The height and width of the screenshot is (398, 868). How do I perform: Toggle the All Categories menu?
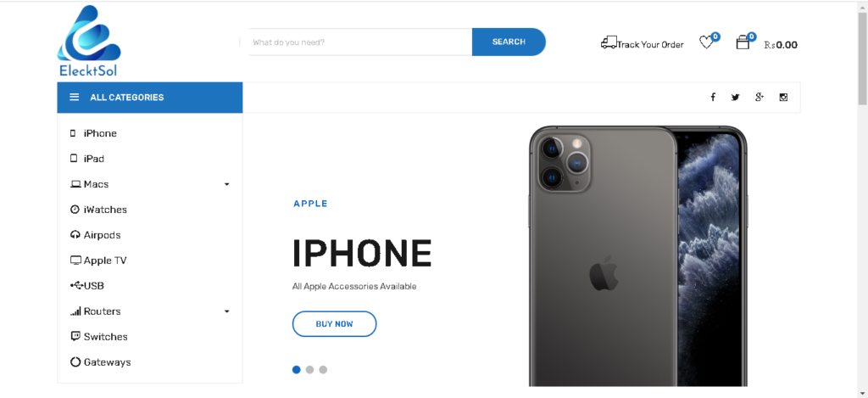tap(149, 98)
